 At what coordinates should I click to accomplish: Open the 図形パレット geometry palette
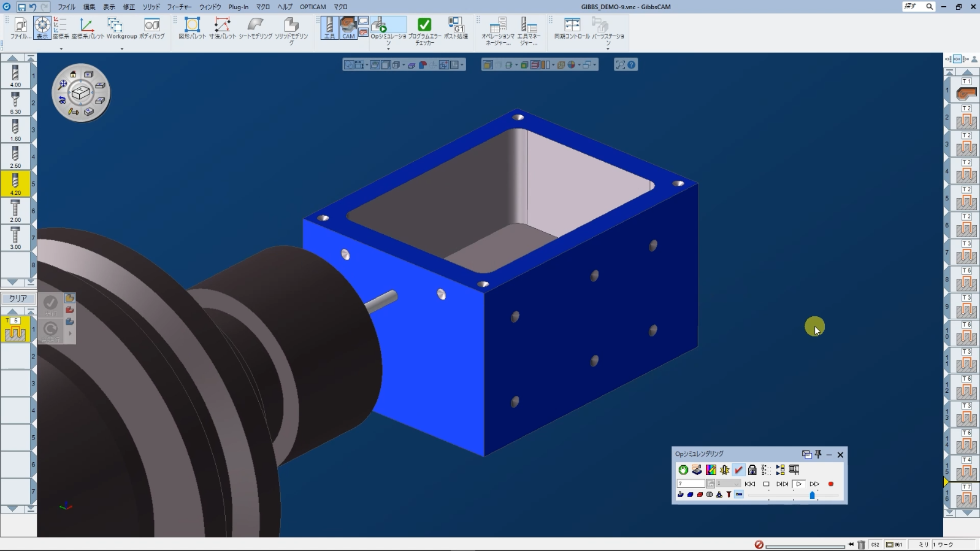[192, 28]
